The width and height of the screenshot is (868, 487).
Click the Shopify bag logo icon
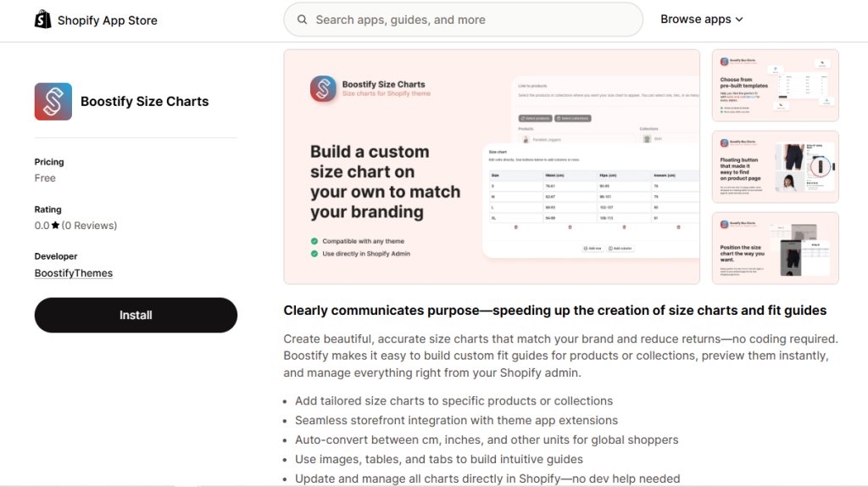click(x=42, y=20)
